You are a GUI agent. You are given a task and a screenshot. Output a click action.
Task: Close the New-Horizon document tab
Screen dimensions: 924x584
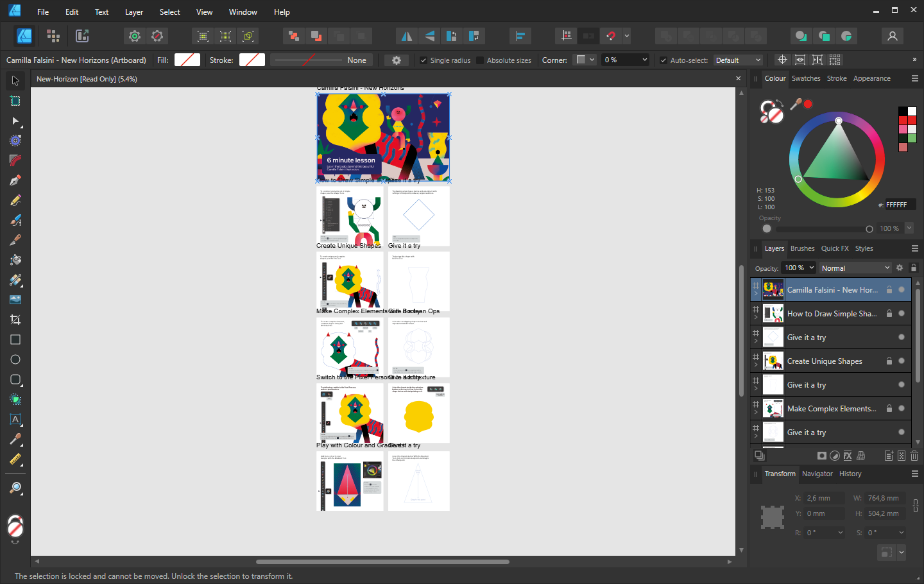738,79
